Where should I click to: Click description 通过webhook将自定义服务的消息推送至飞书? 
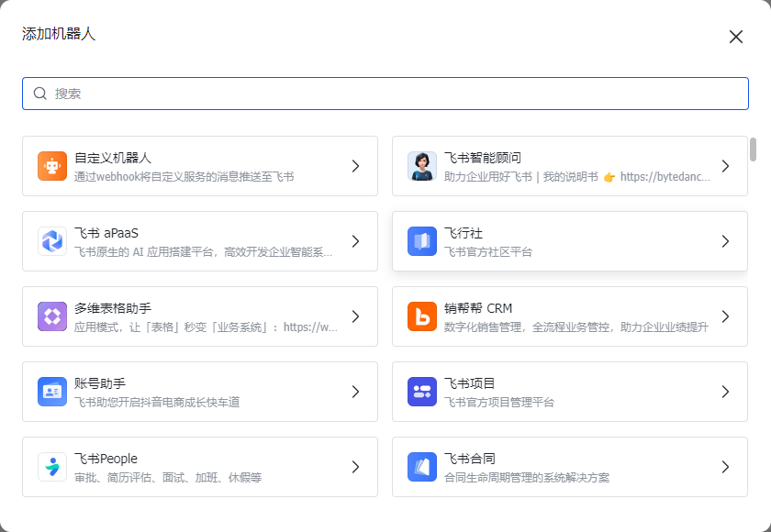[x=184, y=177]
